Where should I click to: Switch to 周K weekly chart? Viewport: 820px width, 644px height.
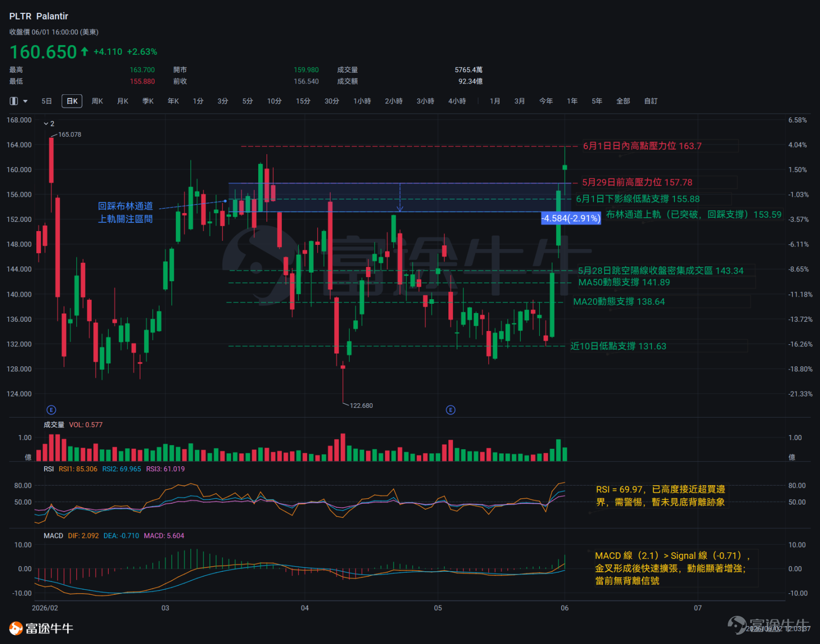97,101
